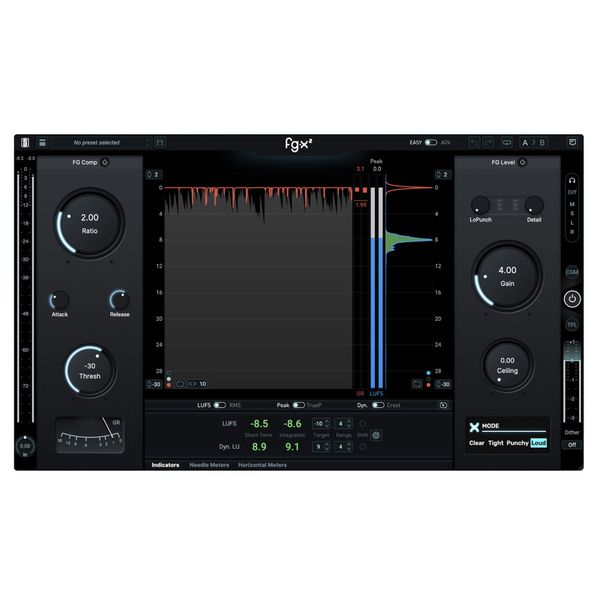The image size is (600, 600).
Task: Click the reset meters icon right of Crest
Action: point(443,405)
